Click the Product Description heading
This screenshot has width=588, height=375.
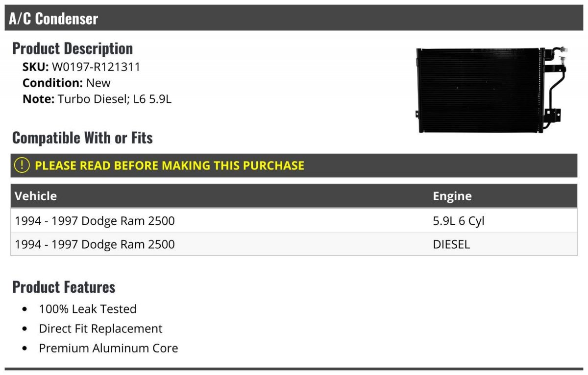pos(73,48)
